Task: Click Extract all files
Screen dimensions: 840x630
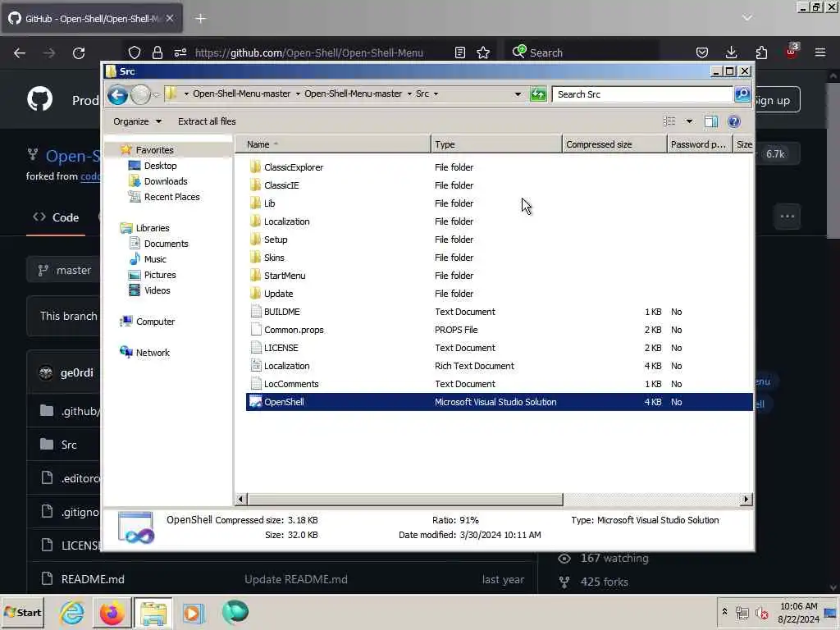Action: (207, 121)
